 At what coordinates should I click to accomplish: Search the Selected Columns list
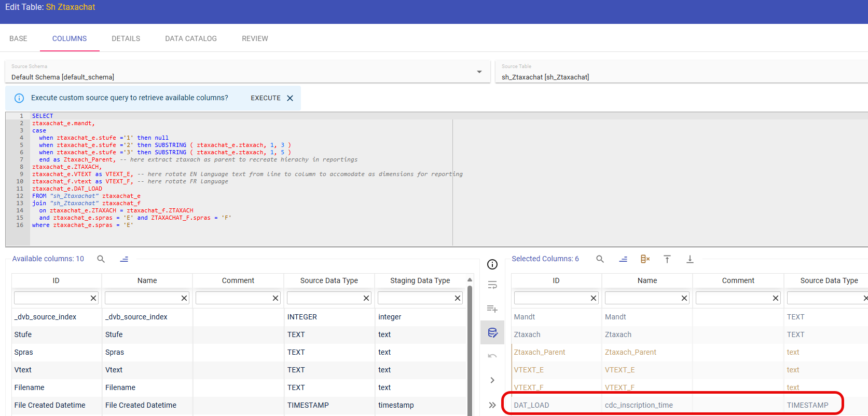[600, 259]
